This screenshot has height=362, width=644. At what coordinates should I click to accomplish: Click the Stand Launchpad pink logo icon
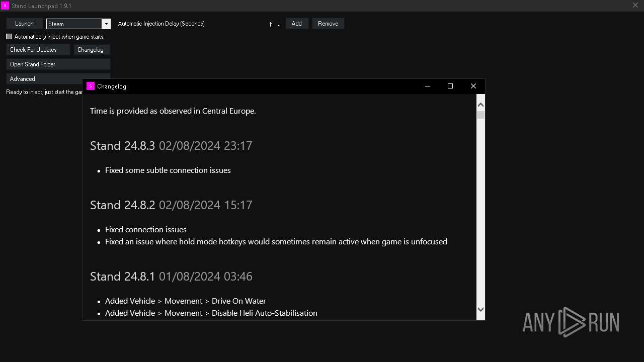click(5, 6)
